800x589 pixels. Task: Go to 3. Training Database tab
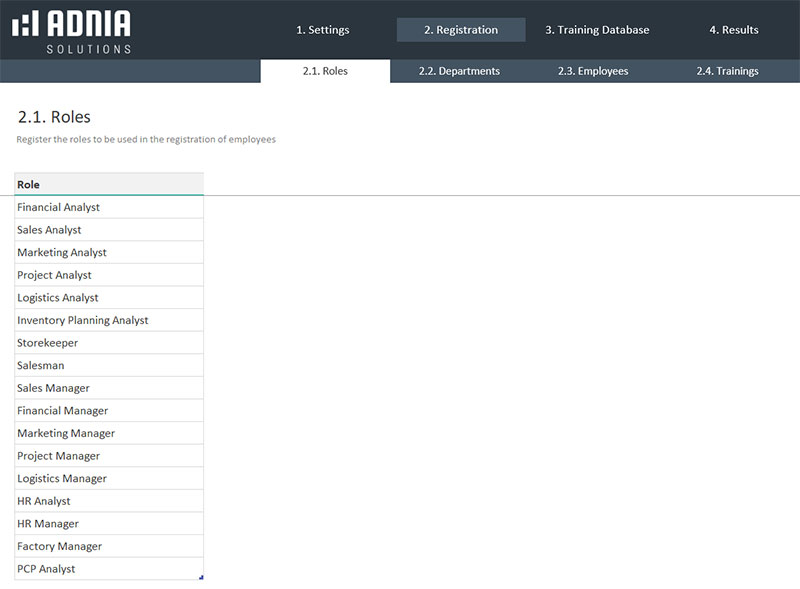pos(597,30)
